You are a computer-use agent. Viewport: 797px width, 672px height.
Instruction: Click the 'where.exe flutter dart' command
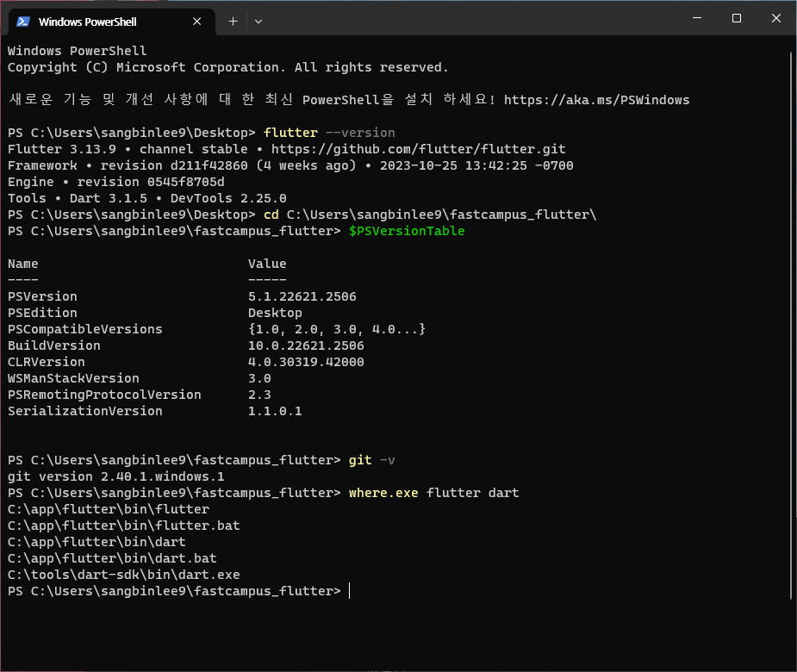[x=434, y=493]
